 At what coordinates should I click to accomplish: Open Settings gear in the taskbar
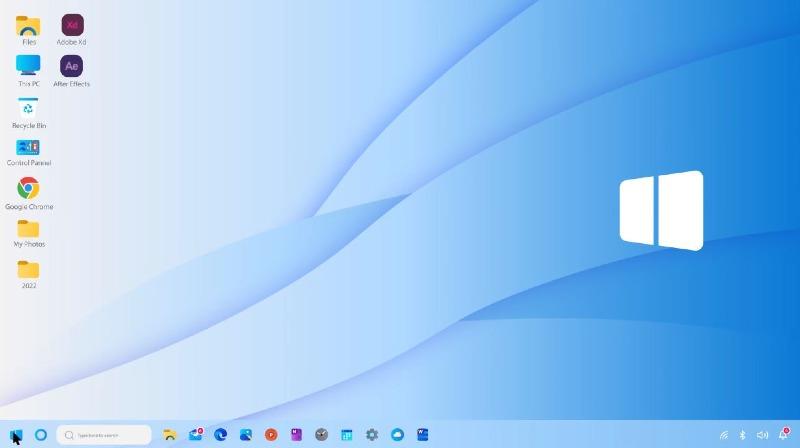[x=372, y=435]
